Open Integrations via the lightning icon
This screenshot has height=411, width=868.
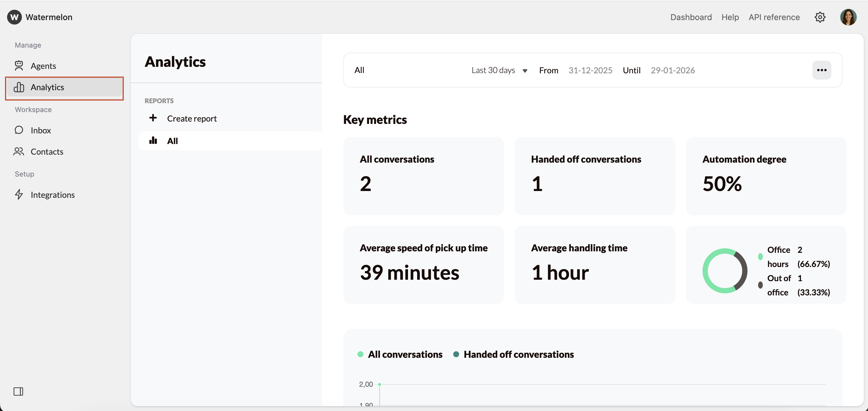19,195
